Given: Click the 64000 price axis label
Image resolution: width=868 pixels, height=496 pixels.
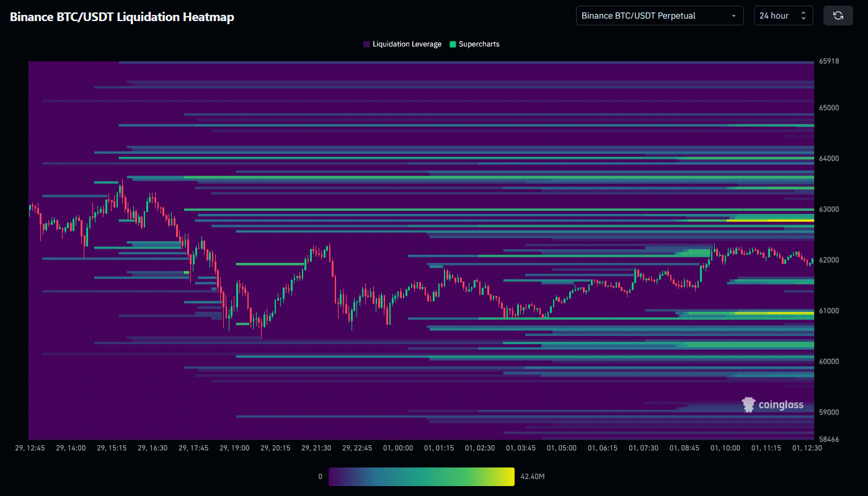Looking at the screenshot, I should click(x=829, y=159).
